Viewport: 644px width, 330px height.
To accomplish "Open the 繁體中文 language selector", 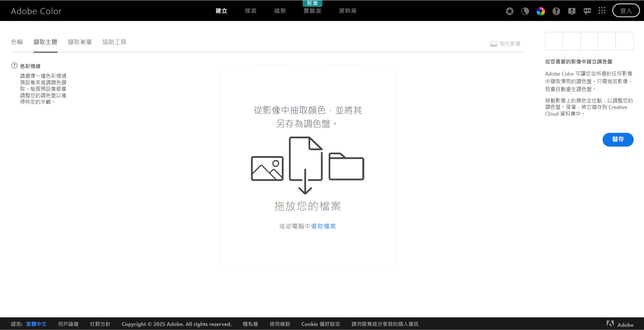I will point(36,324).
